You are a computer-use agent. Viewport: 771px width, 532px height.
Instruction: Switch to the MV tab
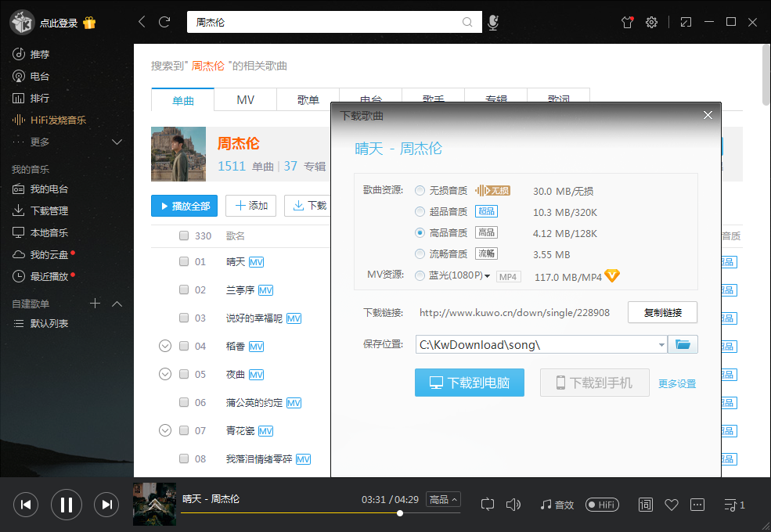(245, 99)
